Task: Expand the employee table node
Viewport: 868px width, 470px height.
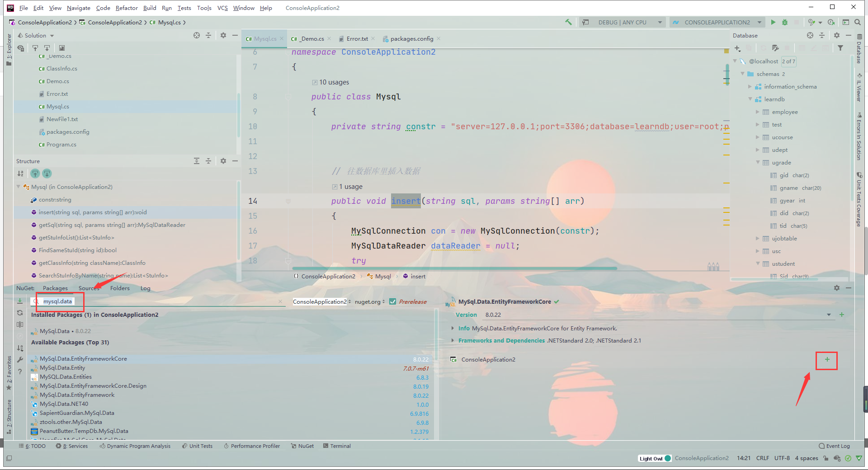Action: click(x=759, y=112)
